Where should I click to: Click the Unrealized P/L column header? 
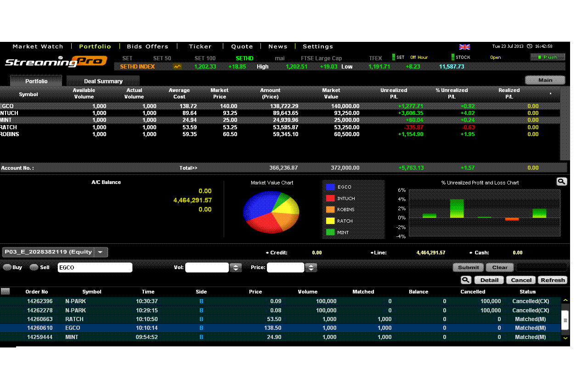[x=394, y=93]
